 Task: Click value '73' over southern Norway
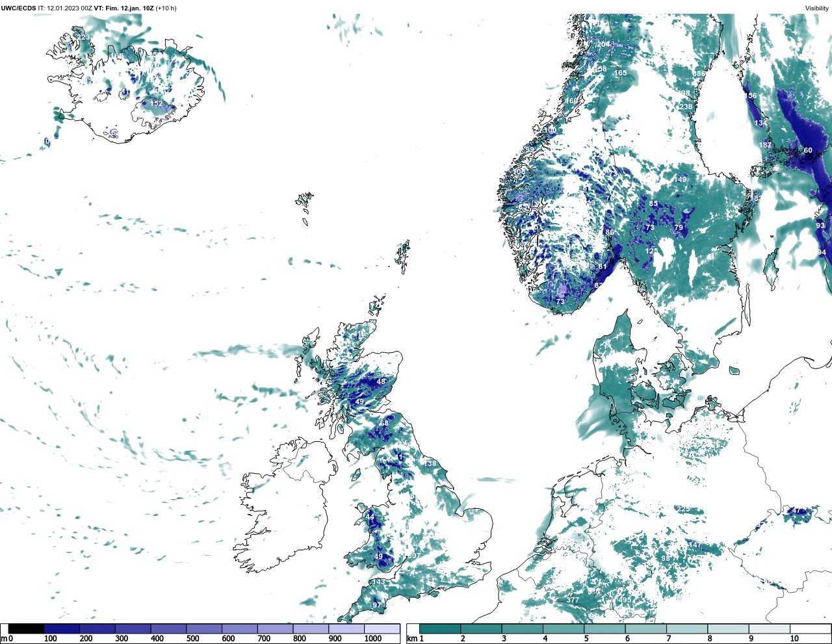(560, 302)
